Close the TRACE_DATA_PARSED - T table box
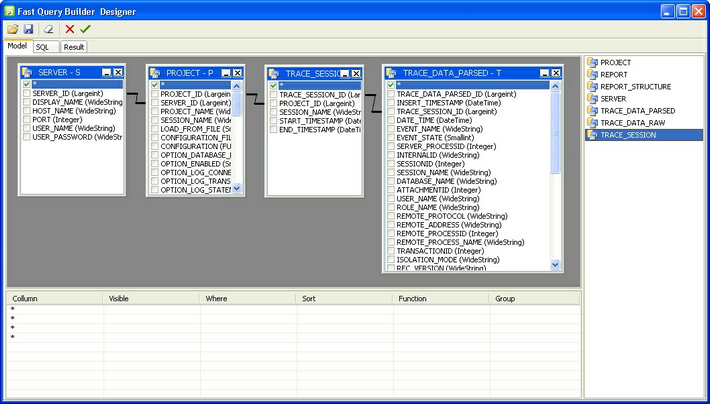This screenshot has height=404, width=710. click(556, 73)
